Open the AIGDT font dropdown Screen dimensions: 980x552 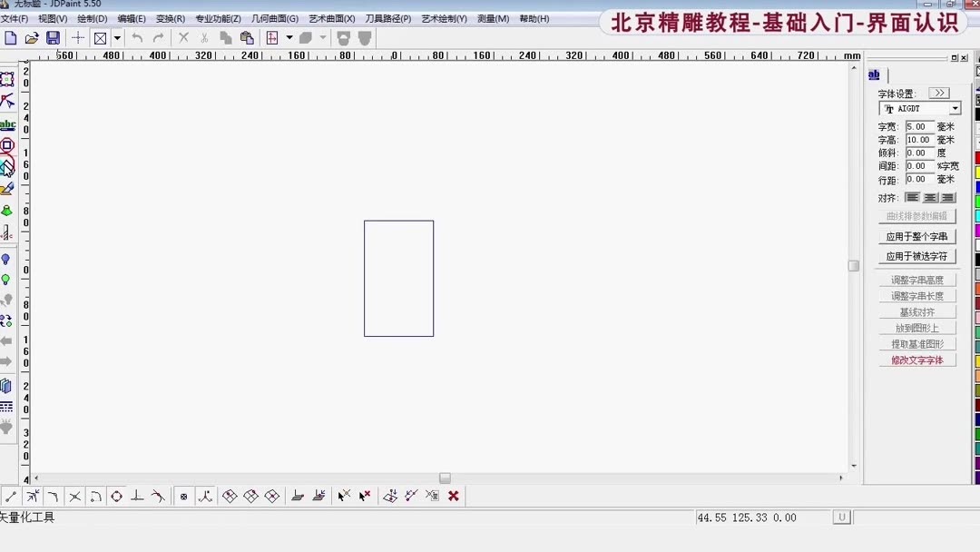click(x=955, y=108)
